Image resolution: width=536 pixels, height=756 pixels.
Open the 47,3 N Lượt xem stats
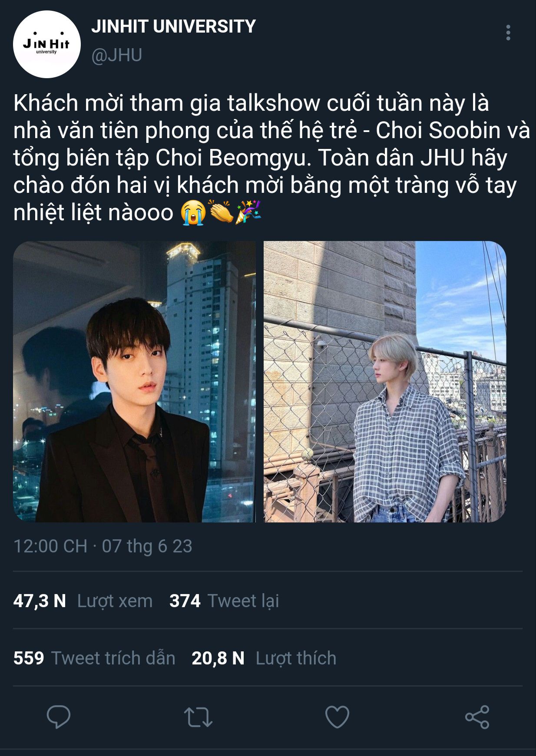[x=83, y=601]
